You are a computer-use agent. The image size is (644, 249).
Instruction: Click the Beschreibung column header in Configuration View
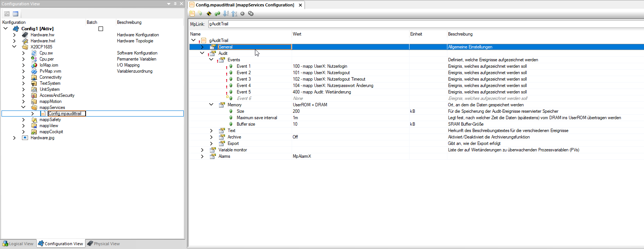(129, 22)
